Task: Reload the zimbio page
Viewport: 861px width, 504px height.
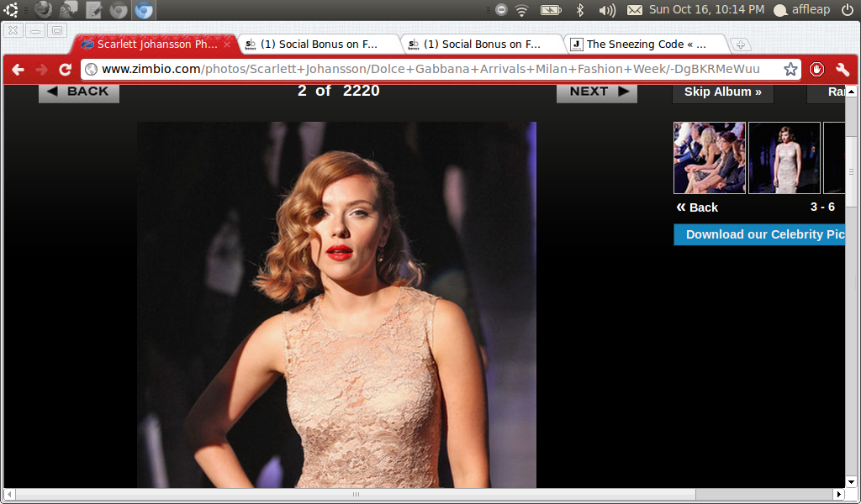Action: [66, 70]
